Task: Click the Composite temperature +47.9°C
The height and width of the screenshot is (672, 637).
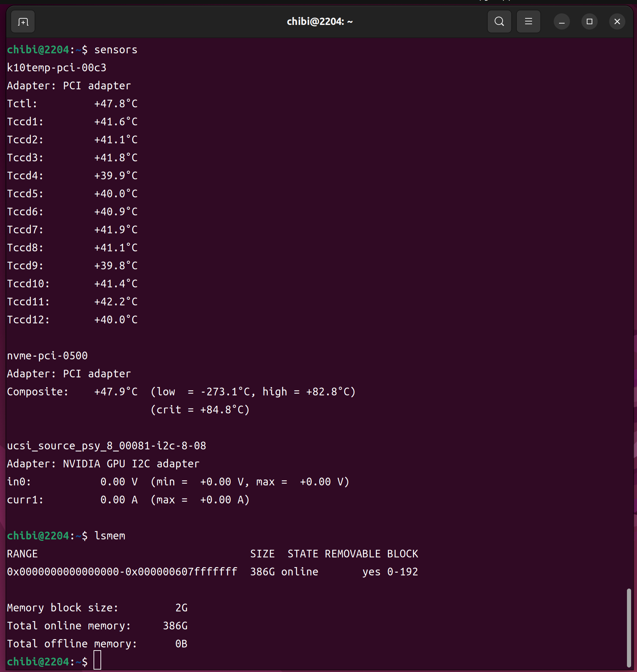Action: click(x=116, y=392)
